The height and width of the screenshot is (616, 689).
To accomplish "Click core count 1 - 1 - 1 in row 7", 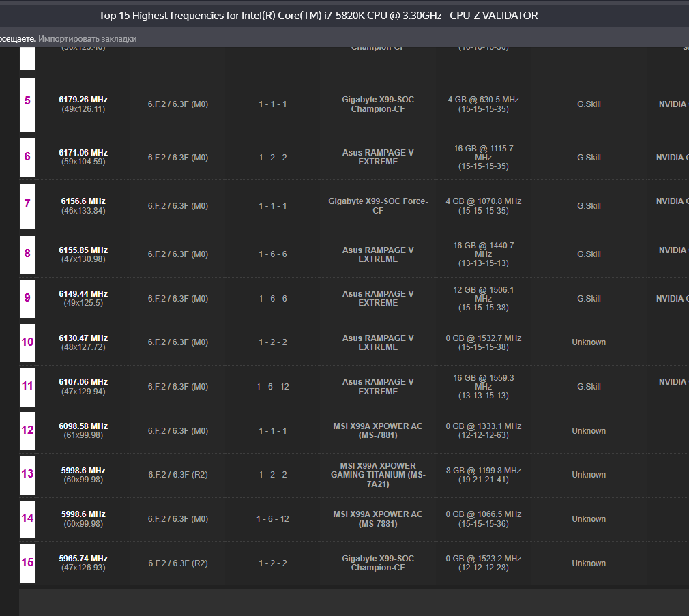I will pos(273,205).
